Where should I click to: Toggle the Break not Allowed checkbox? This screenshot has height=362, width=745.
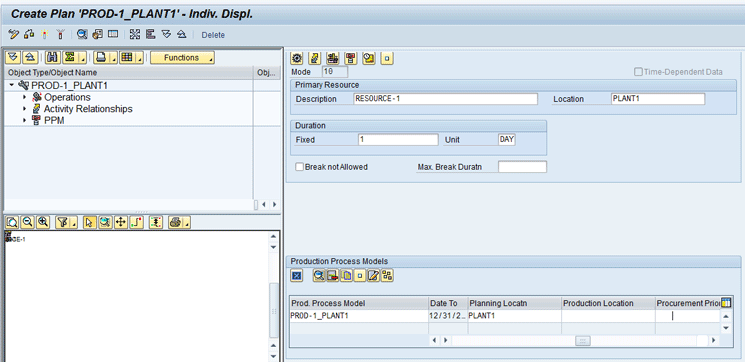click(x=299, y=167)
